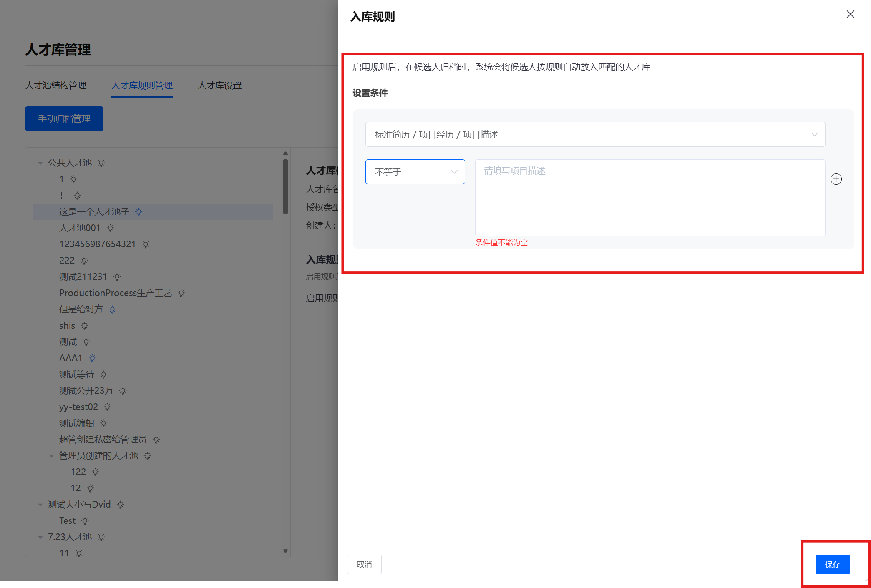Click the tree scrollbar down arrow

285,551
